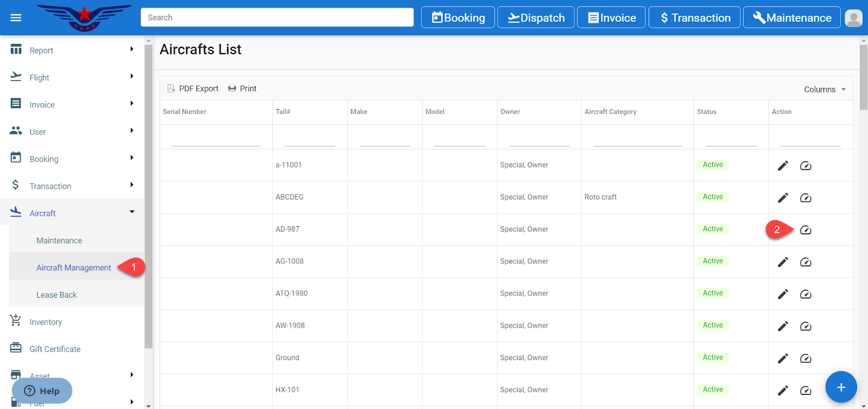Click the Booking button in top bar
The height and width of the screenshot is (409, 868).
coord(458,18)
